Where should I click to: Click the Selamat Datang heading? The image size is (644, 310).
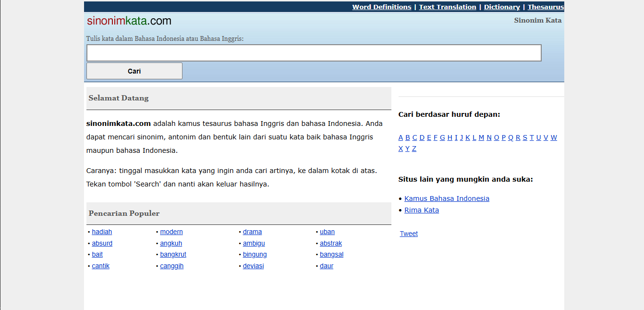pyautogui.click(x=119, y=98)
